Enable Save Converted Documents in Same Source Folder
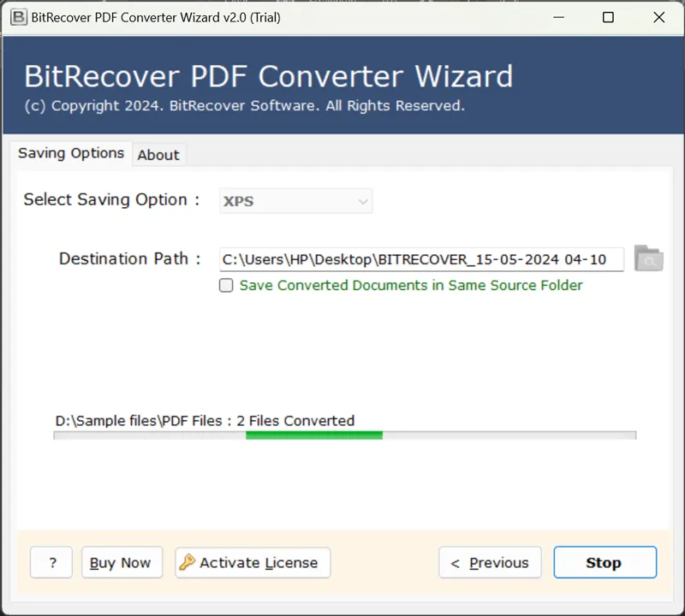This screenshot has height=616, width=685. (226, 286)
